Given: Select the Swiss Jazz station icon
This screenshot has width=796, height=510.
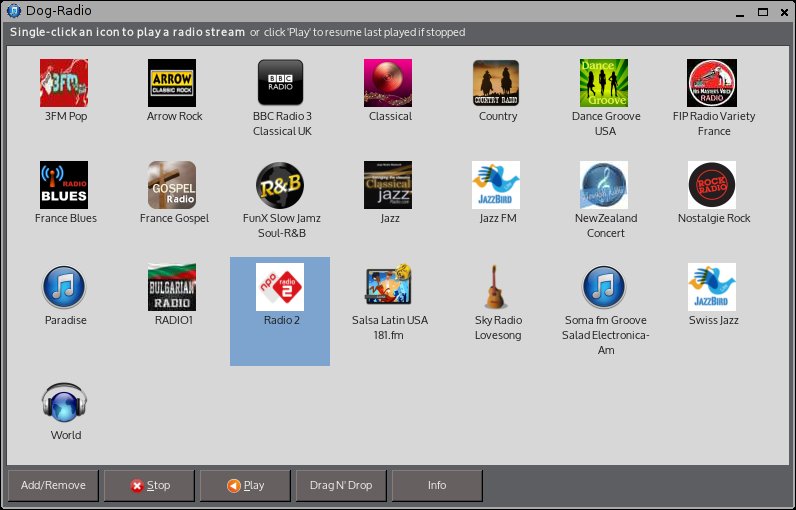Looking at the screenshot, I should point(712,287).
